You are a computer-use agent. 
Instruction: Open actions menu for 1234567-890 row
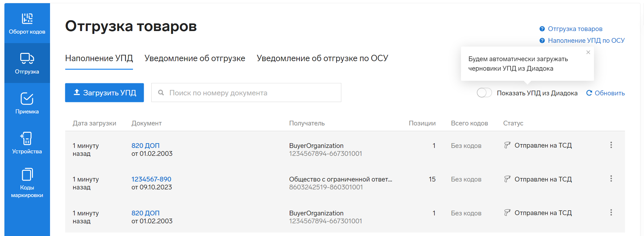[x=611, y=179]
